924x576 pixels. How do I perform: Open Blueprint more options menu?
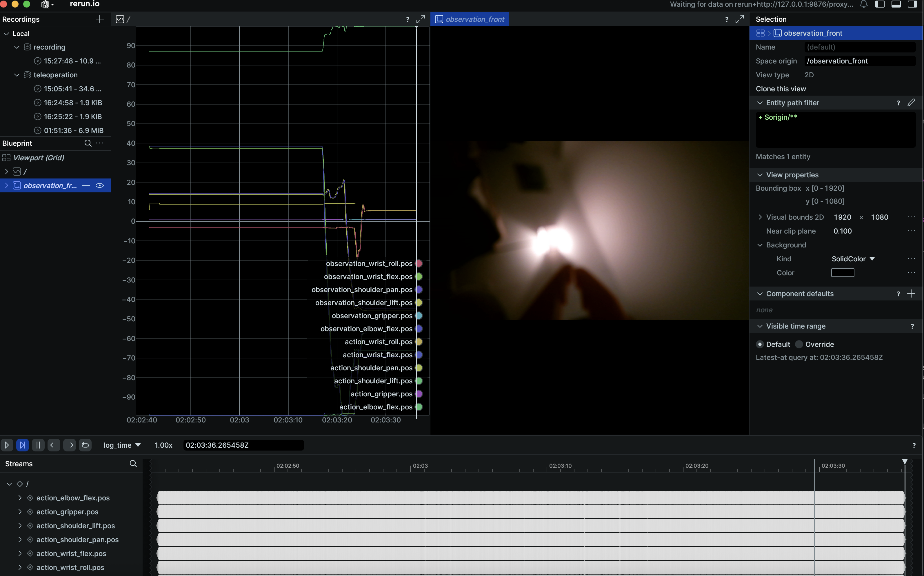pos(100,143)
